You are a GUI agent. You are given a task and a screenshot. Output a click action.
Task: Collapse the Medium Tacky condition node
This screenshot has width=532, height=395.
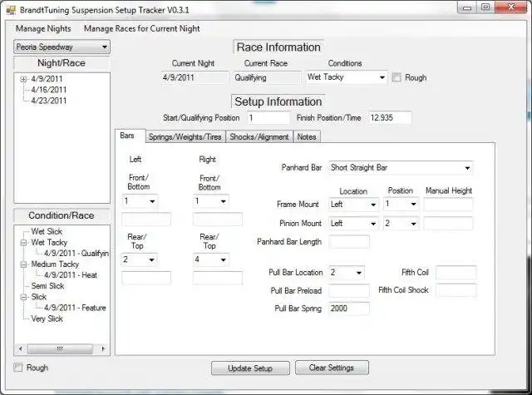click(x=23, y=264)
